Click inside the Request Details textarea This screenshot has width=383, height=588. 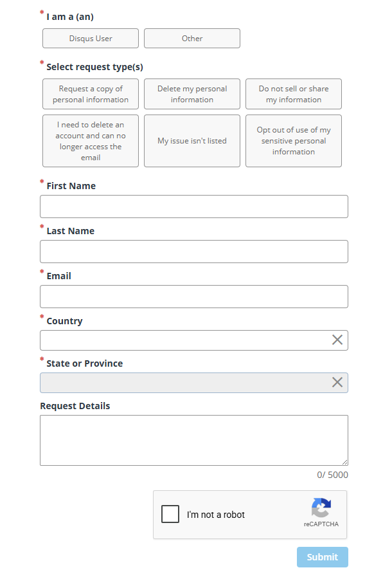pos(193,440)
